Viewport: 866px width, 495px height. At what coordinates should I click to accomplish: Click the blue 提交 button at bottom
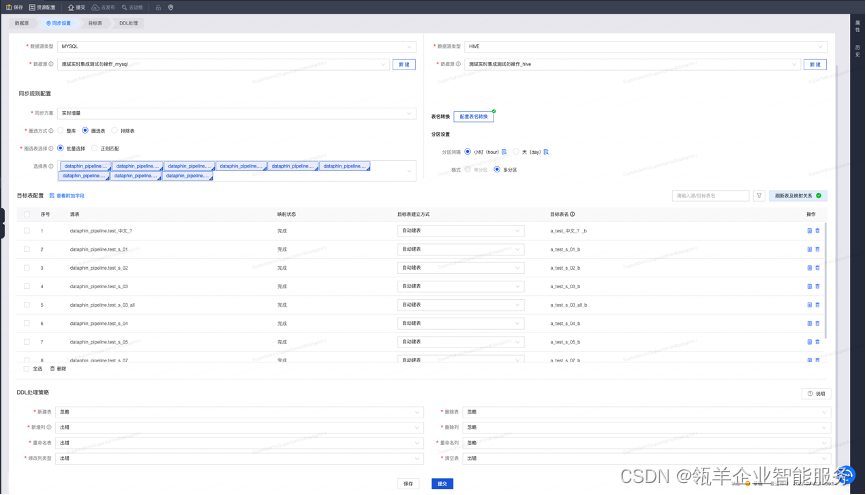pos(442,483)
